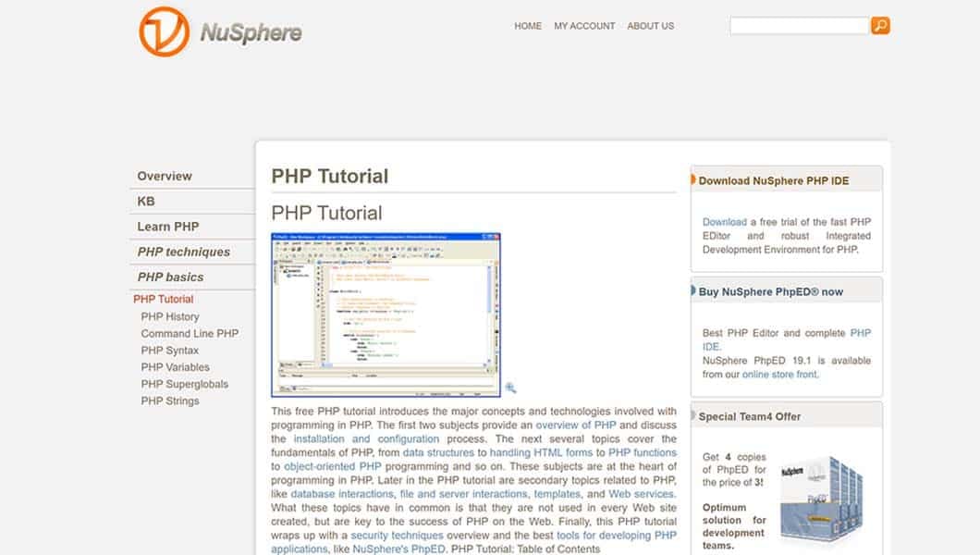Open PHP Tutorial sidebar item
Screen dimensions: 980x555
coord(163,300)
